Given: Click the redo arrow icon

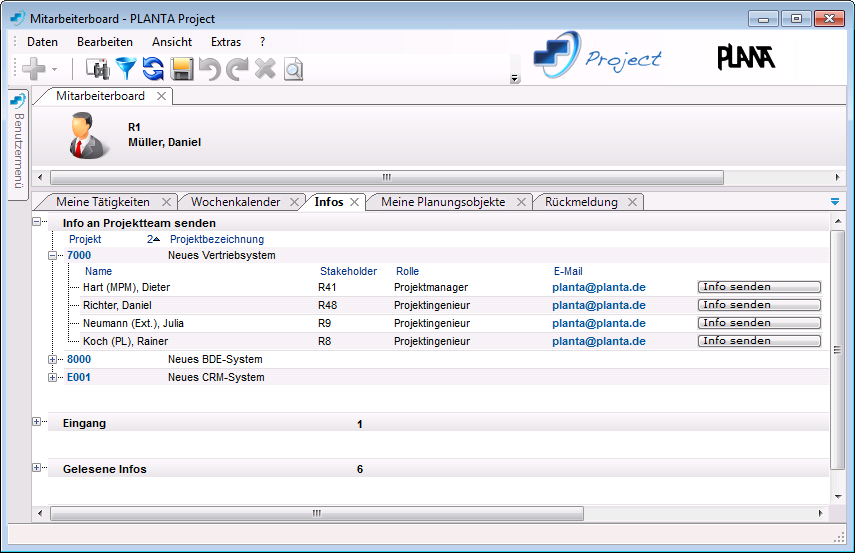Looking at the screenshot, I should 237,68.
